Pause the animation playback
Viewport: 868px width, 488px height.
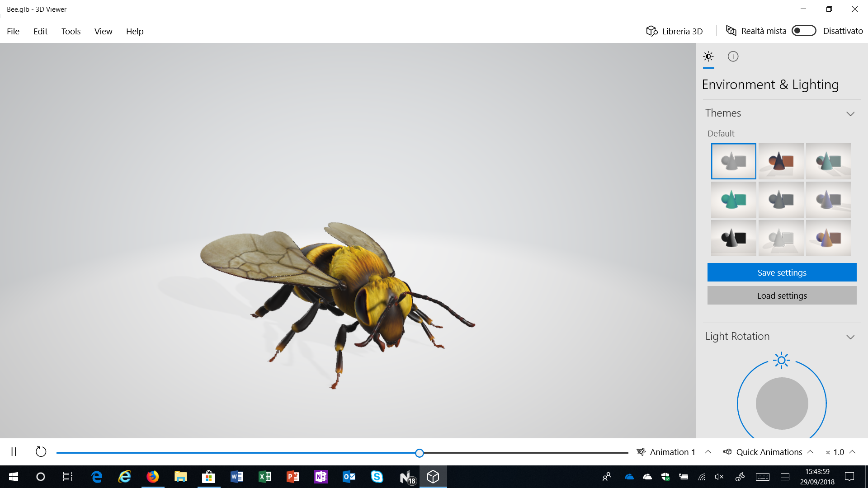[14, 452]
